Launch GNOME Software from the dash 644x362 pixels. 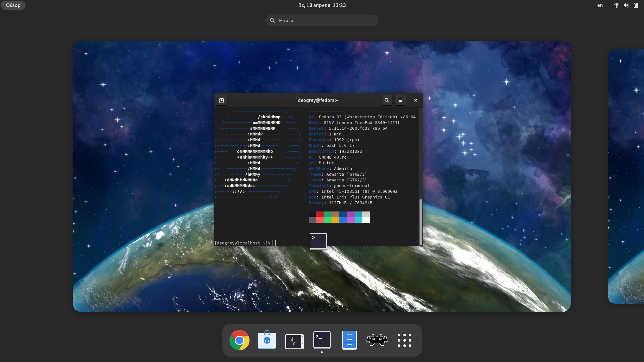point(267,340)
